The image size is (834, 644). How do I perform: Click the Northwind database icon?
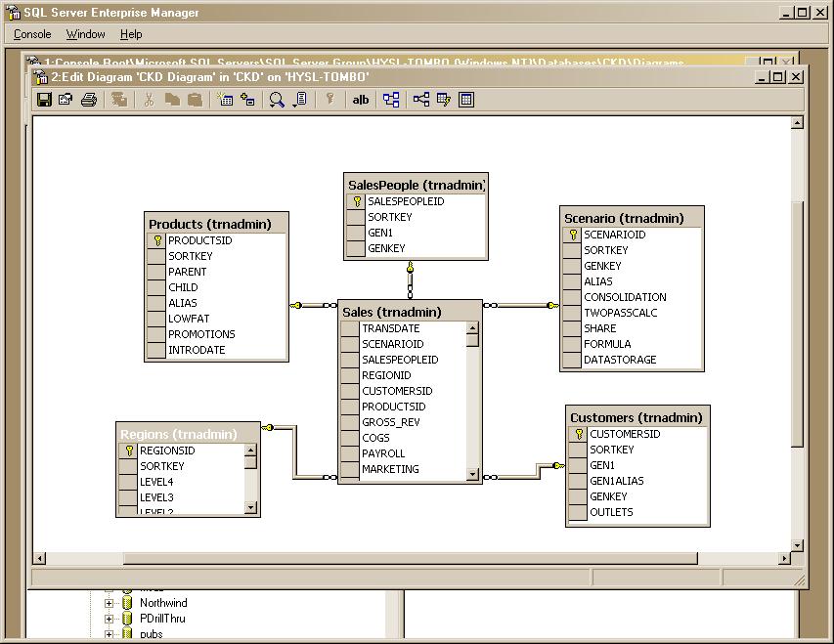(127, 603)
